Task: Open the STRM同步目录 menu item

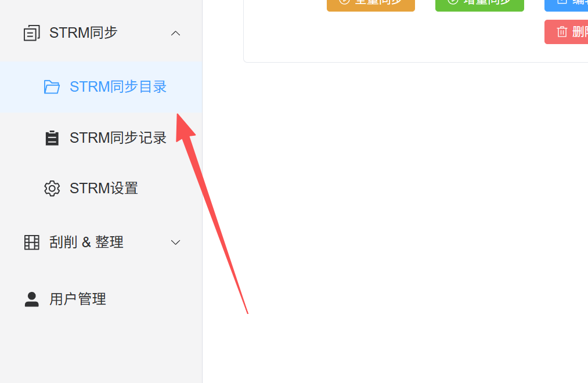Action: [x=101, y=87]
